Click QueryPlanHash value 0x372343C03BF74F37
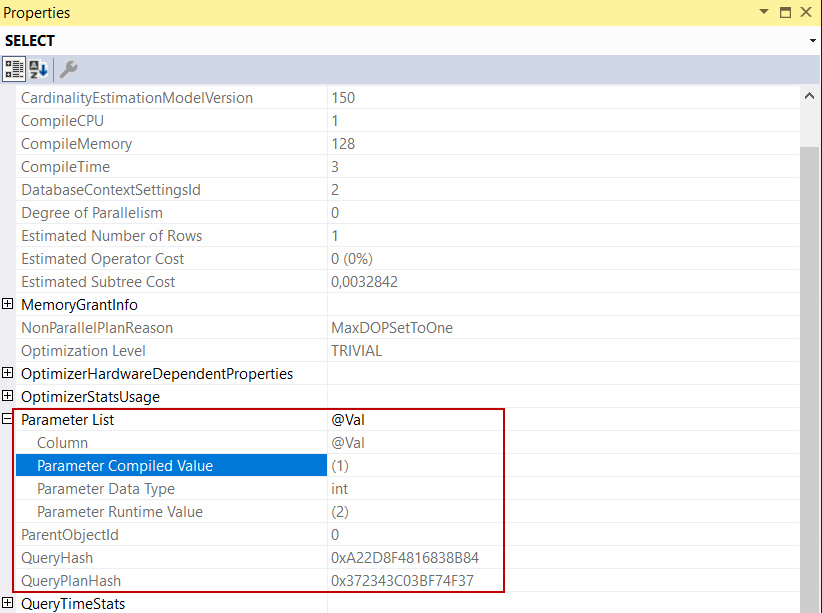The height and width of the screenshot is (613, 822). tap(402, 582)
